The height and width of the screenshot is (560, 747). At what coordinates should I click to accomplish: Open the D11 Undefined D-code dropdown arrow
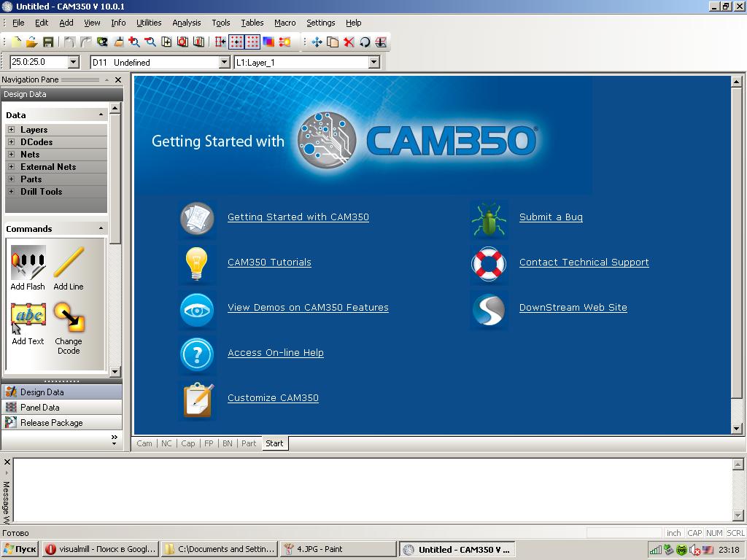click(x=225, y=62)
